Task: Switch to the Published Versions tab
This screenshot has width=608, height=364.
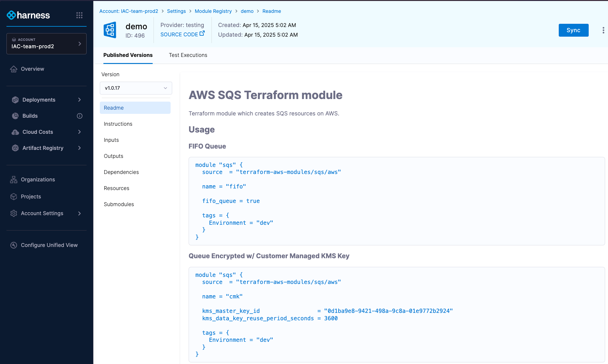Action: (128, 55)
